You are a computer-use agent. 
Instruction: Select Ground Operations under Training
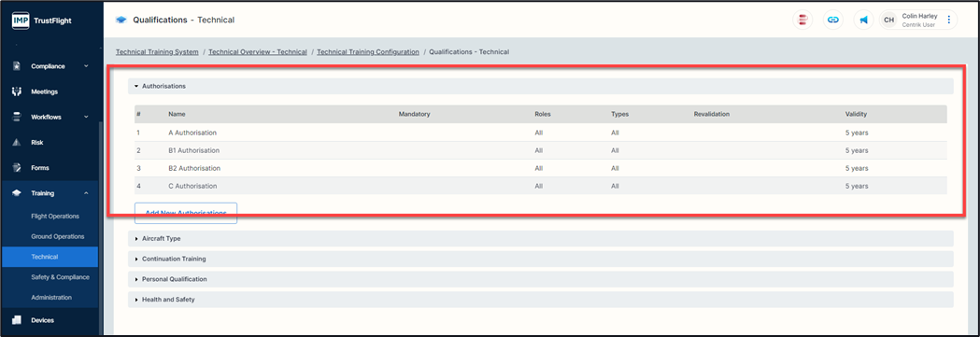pos(58,236)
